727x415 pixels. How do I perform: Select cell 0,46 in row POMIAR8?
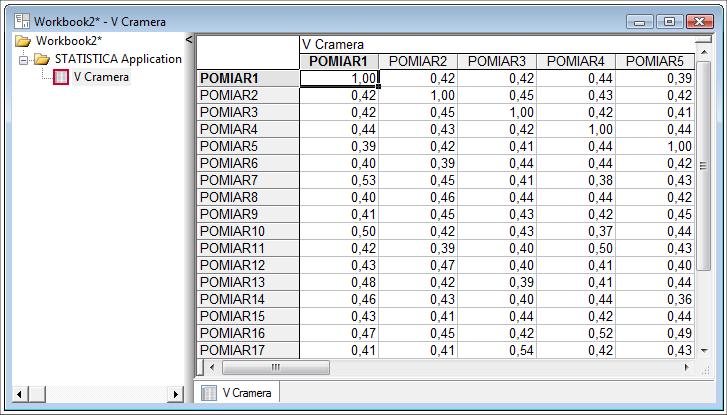[418, 198]
